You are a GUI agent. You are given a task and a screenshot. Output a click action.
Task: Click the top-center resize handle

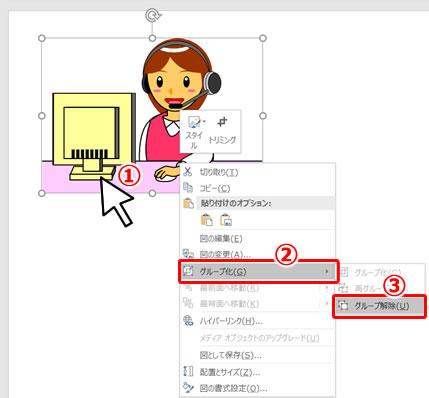[x=152, y=38]
